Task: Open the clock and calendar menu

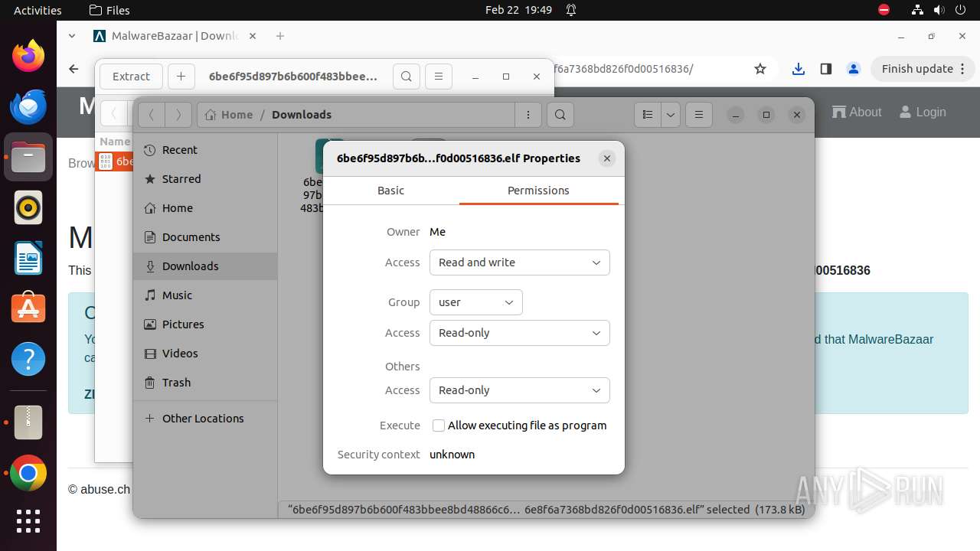Action: [518, 10]
